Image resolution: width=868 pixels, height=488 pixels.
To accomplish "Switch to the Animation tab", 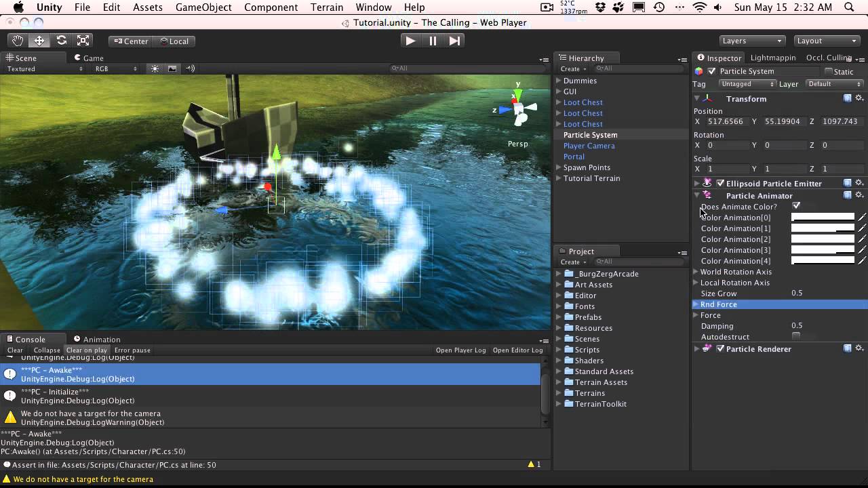I will 97,340.
